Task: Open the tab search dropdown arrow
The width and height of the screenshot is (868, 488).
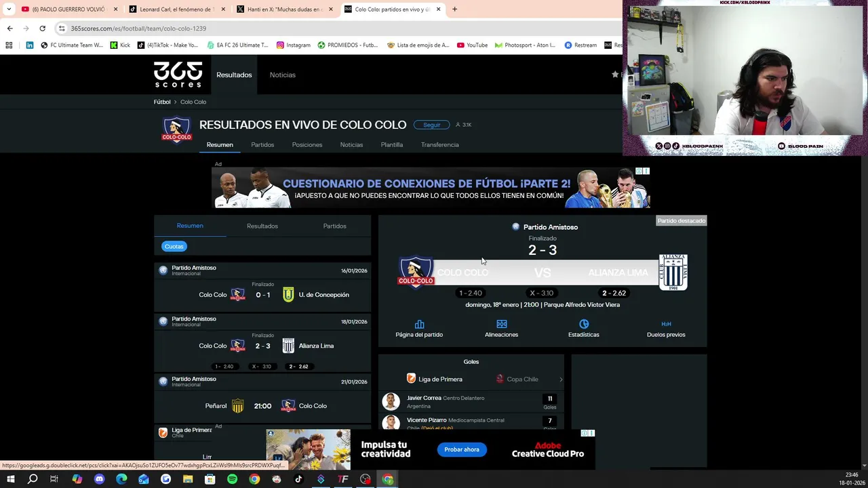Action: point(9,9)
